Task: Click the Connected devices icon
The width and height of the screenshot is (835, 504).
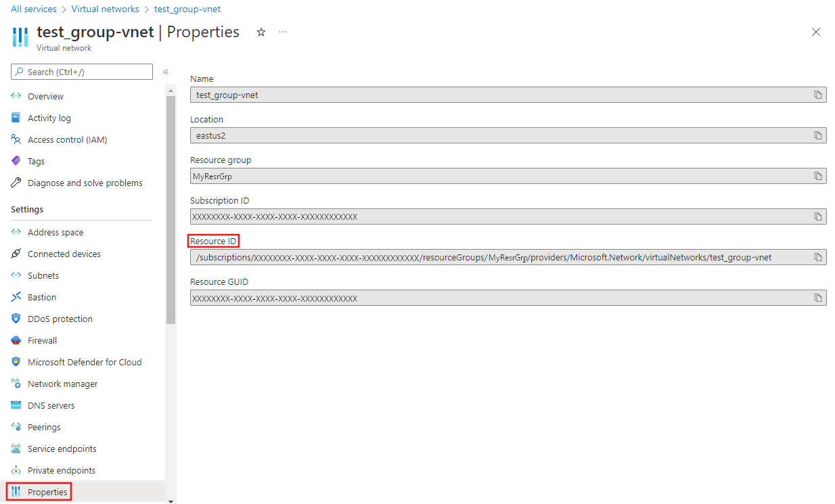Action: [x=16, y=254]
